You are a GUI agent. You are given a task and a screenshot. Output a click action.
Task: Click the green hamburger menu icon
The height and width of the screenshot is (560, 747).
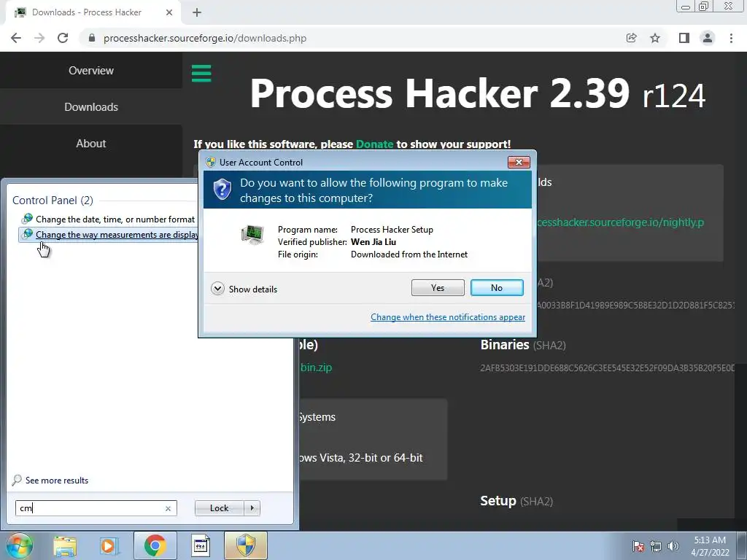coord(201,74)
